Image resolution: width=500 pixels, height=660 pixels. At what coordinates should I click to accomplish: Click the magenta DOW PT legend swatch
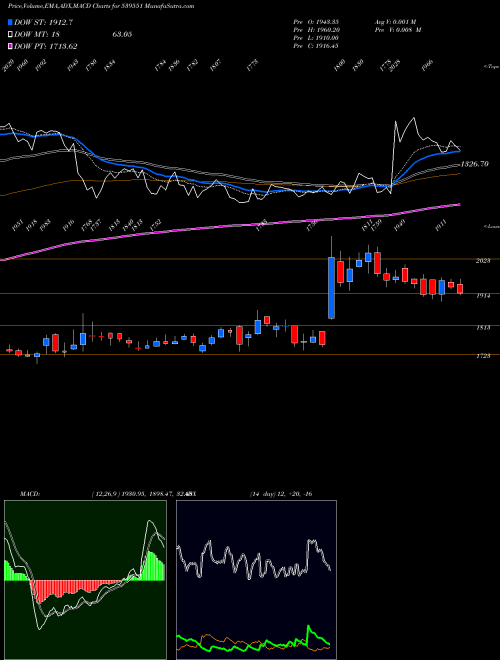pyautogui.click(x=11, y=47)
